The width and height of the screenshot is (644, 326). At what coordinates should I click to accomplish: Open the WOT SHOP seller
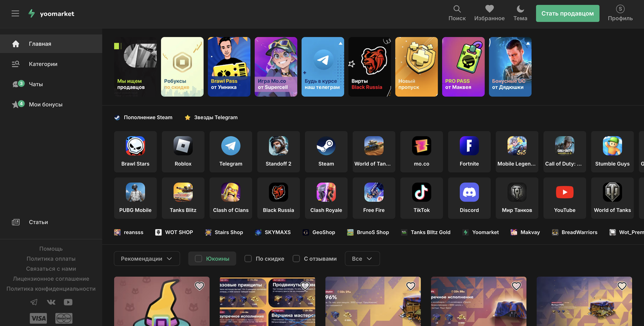coord(174,232)
